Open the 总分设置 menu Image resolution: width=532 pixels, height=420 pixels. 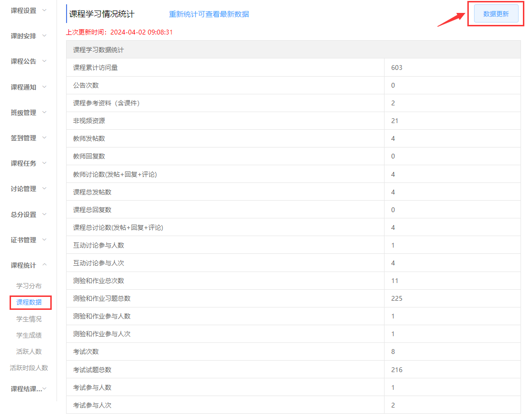click(x=29, y=215)
